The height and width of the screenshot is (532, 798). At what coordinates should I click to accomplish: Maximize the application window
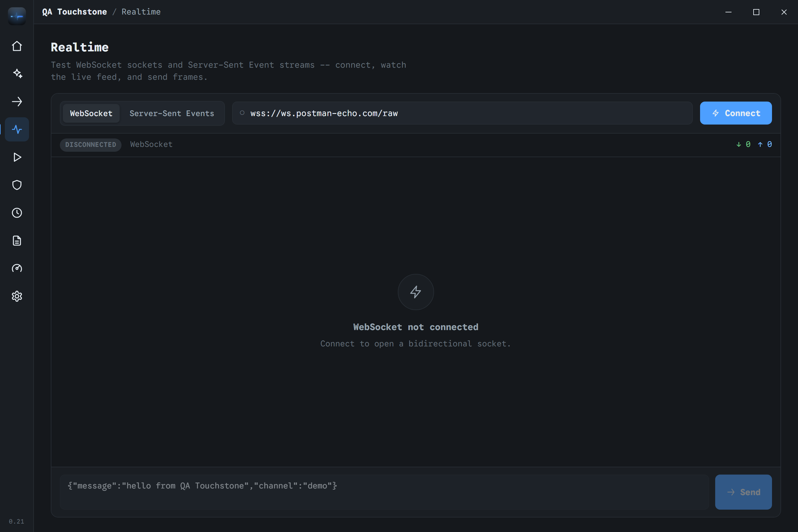[756, 12]
